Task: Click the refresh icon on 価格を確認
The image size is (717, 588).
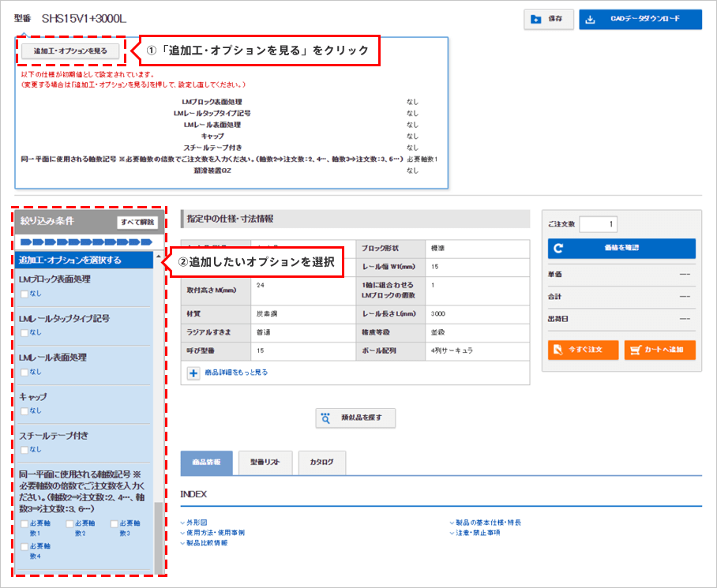Action: (559, 248)
